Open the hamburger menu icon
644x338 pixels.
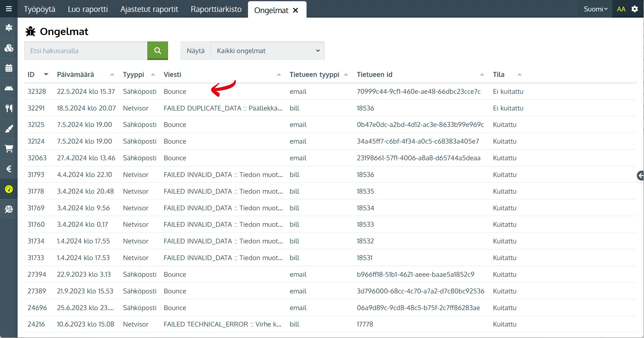9,9
